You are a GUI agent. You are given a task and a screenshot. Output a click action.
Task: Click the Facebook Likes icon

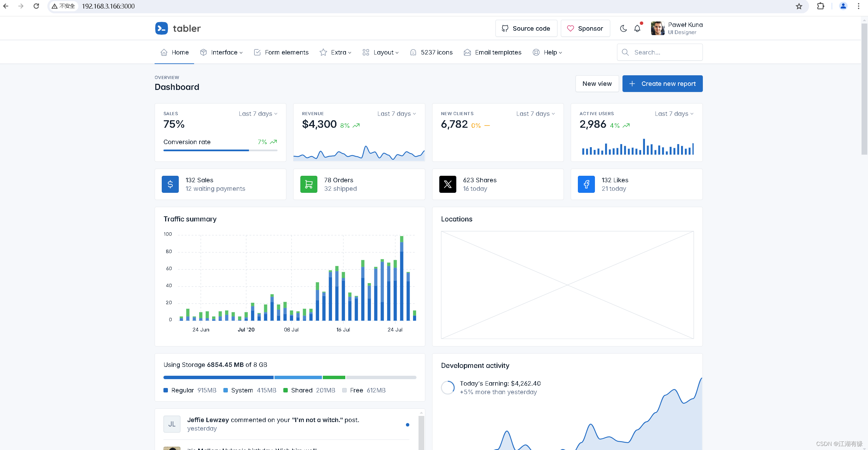(x=586, y=184)
